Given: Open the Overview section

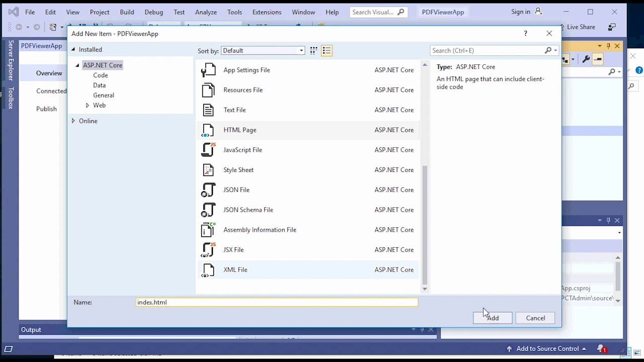Looking at the screenshot, I should [x=49, y=73].
